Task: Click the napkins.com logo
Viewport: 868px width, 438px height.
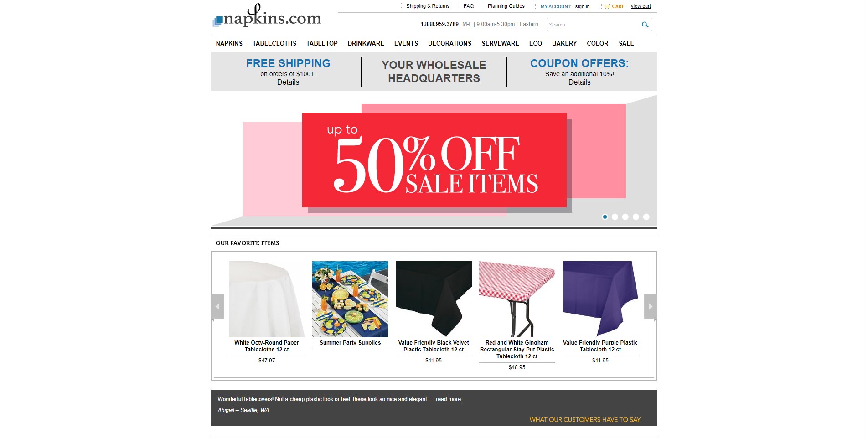Action: point(267,16)
